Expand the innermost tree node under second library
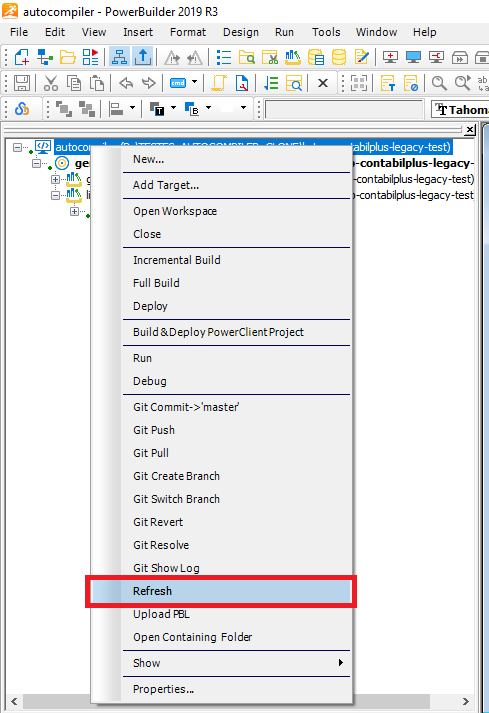489x713 pixels. point(75,211)
